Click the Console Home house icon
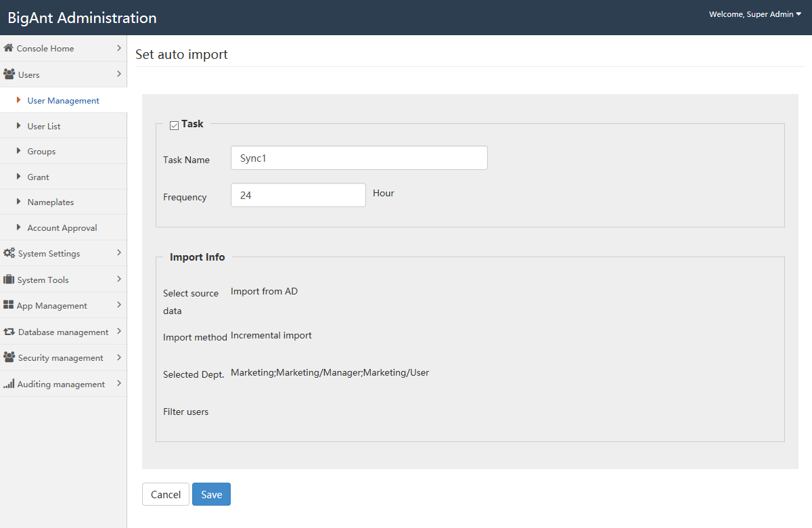Viewport: 812px width, 528px height. (x=9, y=48)
